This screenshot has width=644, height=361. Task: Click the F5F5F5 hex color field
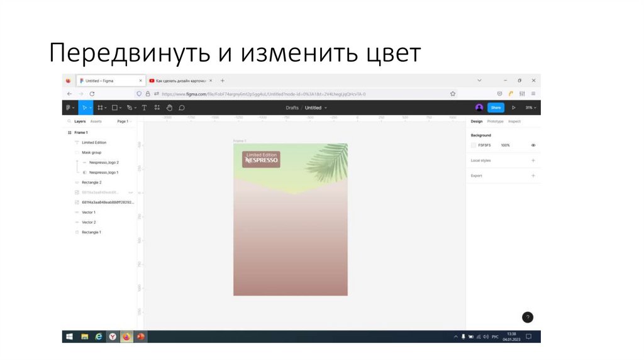[x=484, y=145]
